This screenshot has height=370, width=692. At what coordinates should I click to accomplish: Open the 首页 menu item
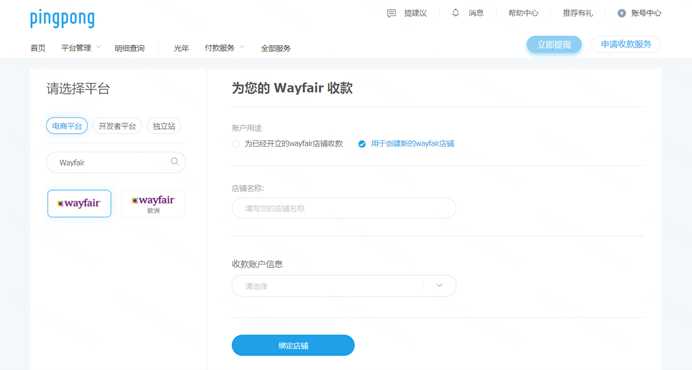click(38, 48)
